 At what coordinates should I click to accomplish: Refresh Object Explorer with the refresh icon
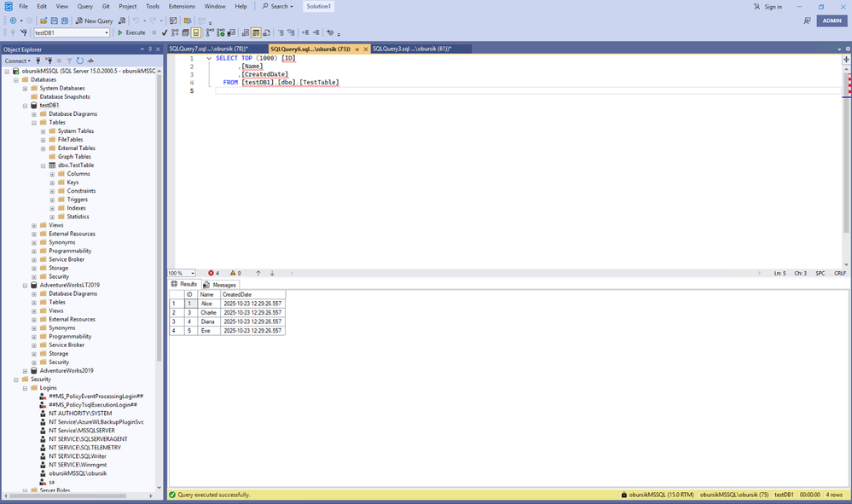[80, 61]
